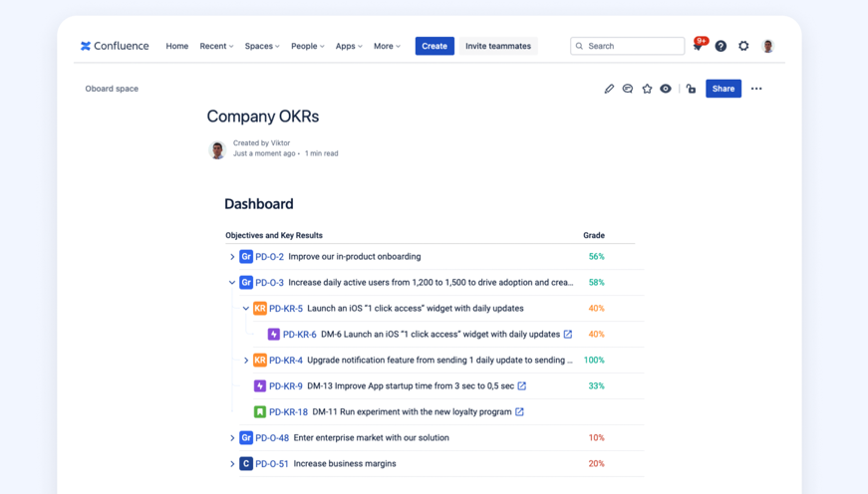The height and width of the screenshot is (494, 868).
Task: Click 'Enter enterprise market with our solution'
Action: [x=372, y=437]
